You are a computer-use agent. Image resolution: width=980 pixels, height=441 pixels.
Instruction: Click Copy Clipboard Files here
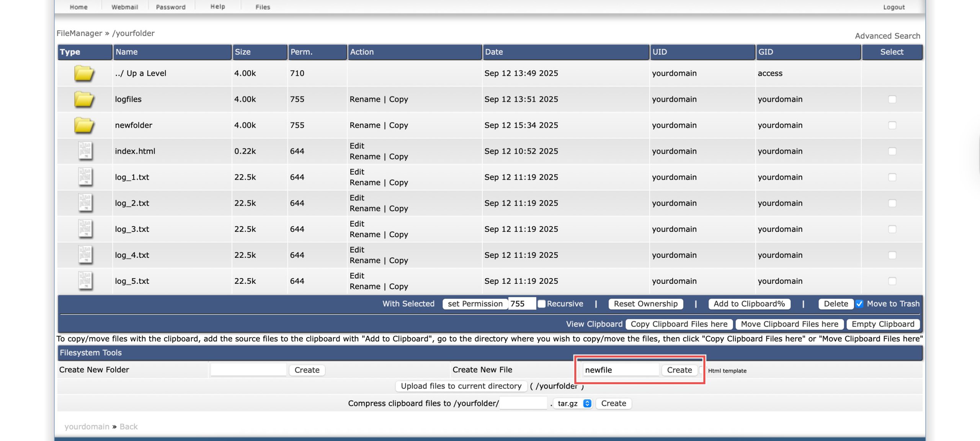pos(679,324)
